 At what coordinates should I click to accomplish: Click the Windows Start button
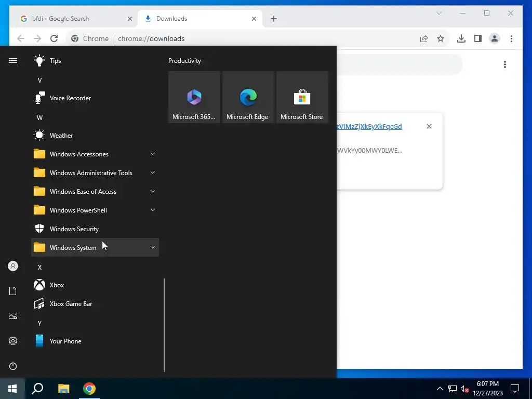coord(12,389)
